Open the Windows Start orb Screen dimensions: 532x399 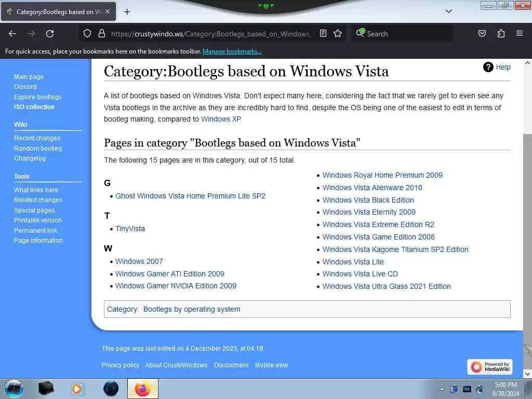click(x=14, y=389)
